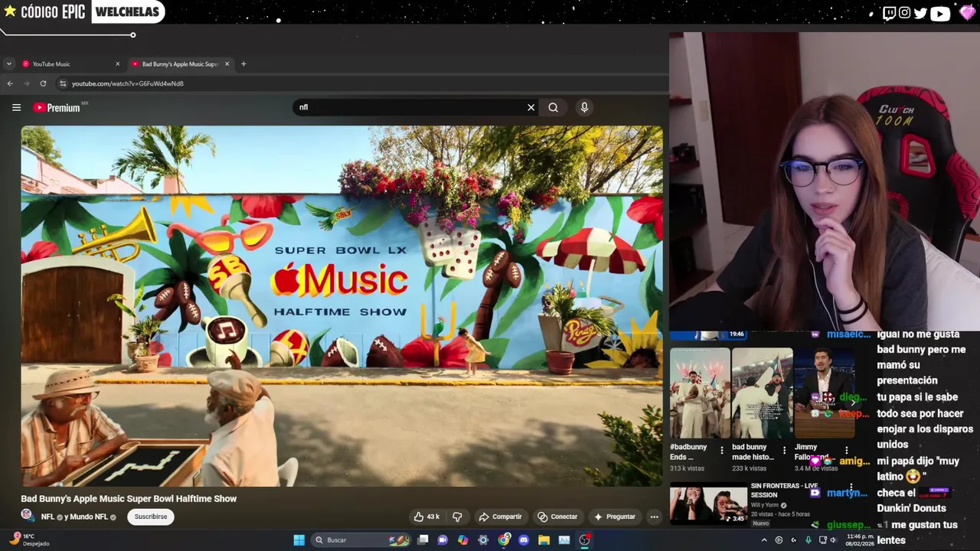Image resolution: width=980 pixels, height=551 pixels.
Task: Clear the search box with the X
Action: pyautogui.click(x=531, y=108)
